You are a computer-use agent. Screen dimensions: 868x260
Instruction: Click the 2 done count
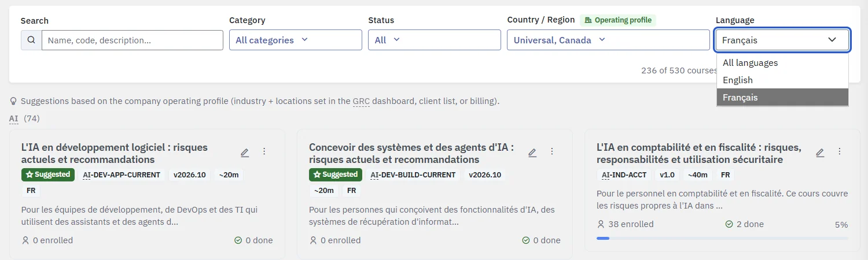click(x=744, y=224)
